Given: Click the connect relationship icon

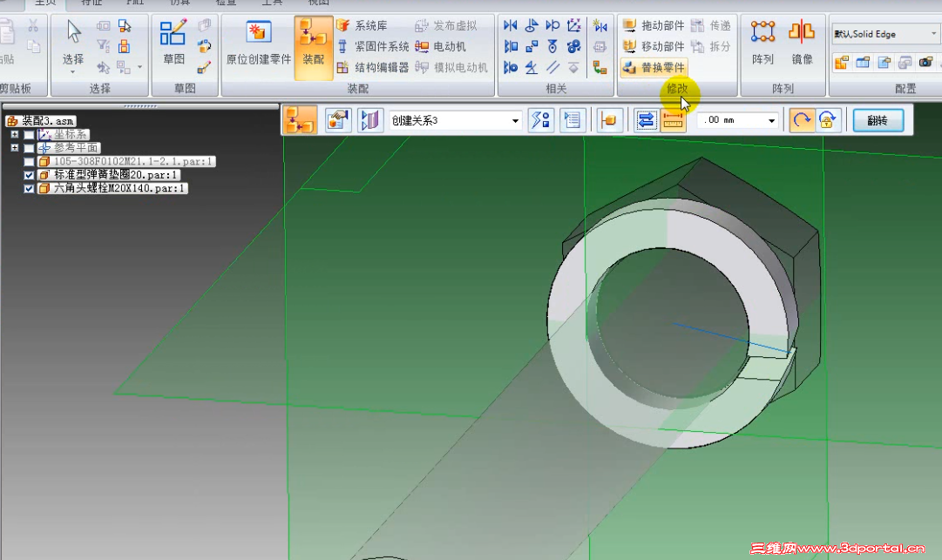Looking at the screenshot, I should 532,46.
